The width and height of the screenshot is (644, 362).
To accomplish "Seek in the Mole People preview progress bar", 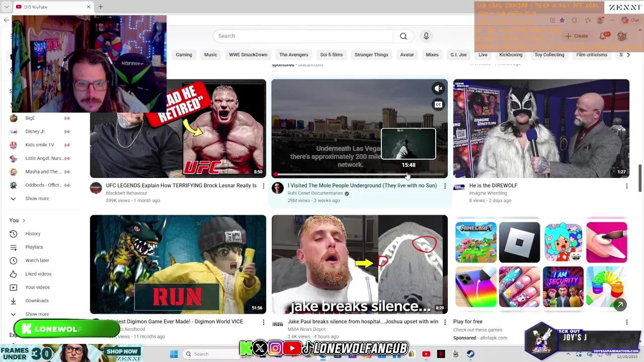I will tap(359, 174).
